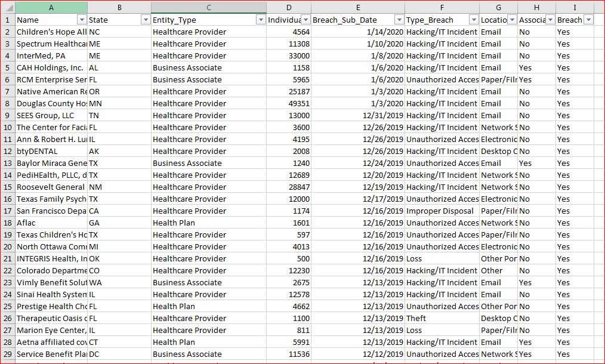Select row 5 header number

(8, 67)
